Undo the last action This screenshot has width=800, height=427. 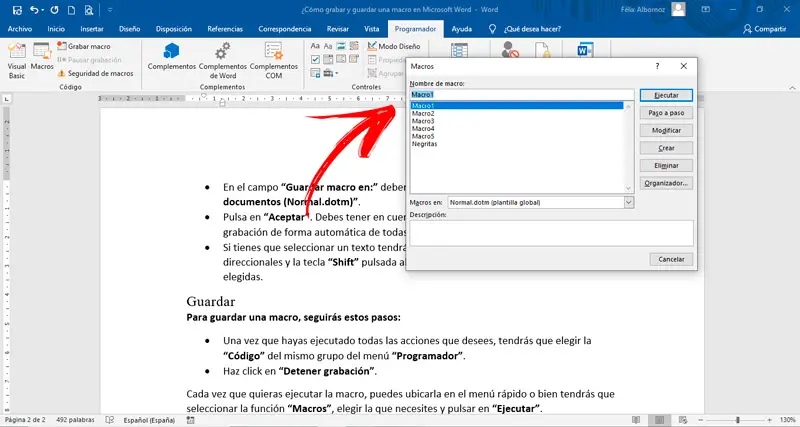[34, 10]
